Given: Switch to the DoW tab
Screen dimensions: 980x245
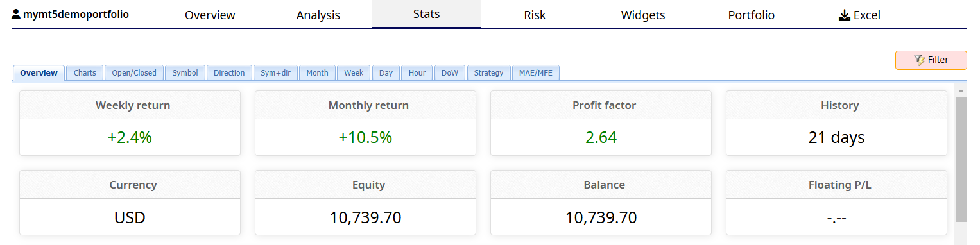Looking at the screenshot, I should coord(450,73).
